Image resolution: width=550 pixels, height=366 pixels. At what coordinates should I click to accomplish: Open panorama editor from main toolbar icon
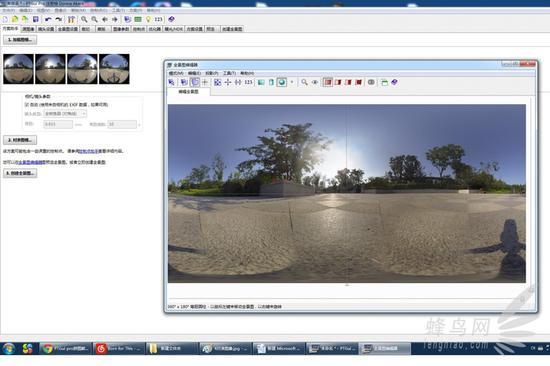[128, 19]
